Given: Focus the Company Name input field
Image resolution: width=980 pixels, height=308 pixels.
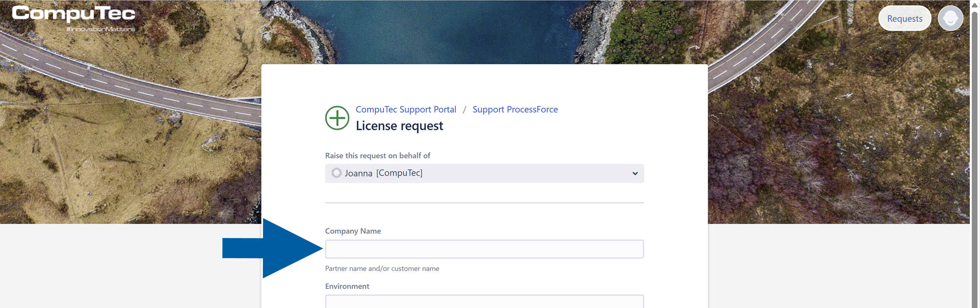Looking at the screenshot, I should 484,249.
